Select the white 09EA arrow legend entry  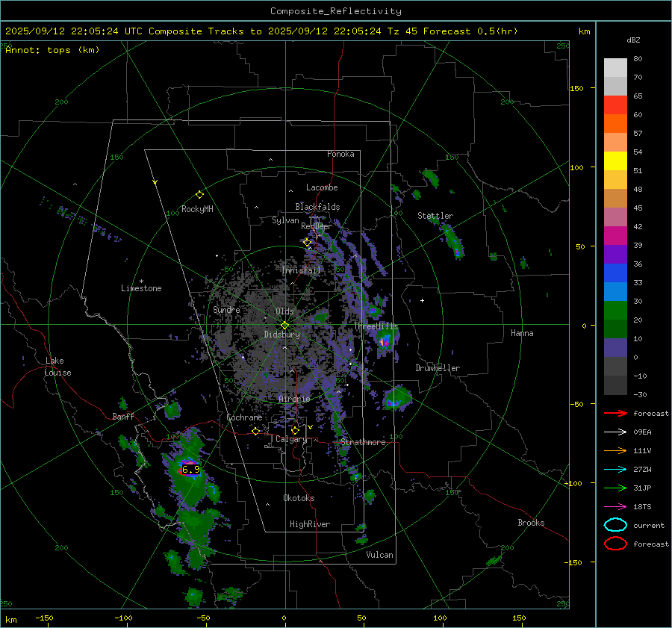click(615, 432)
